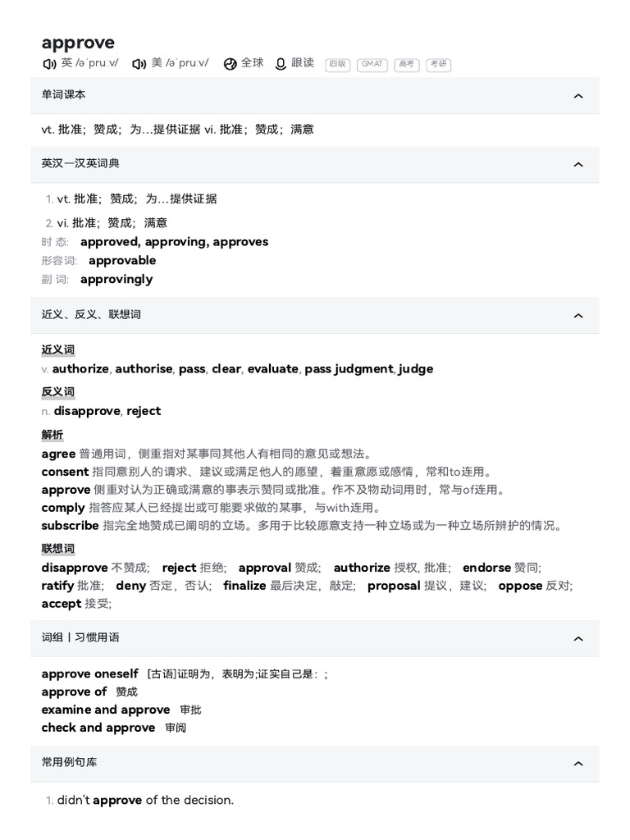Open the phrase examine and approve
This screenshot has height=840, width=630.
106,710
